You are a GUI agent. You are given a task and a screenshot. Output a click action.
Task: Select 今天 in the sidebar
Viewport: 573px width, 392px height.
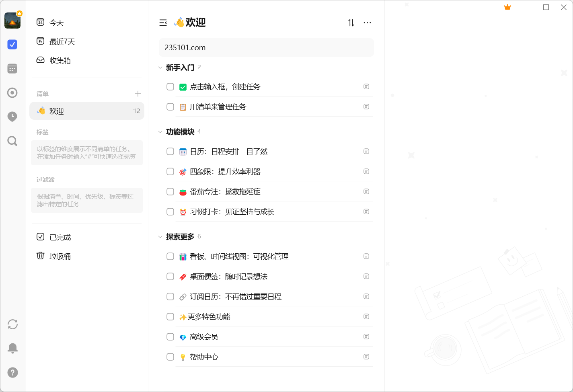point(57,23)
